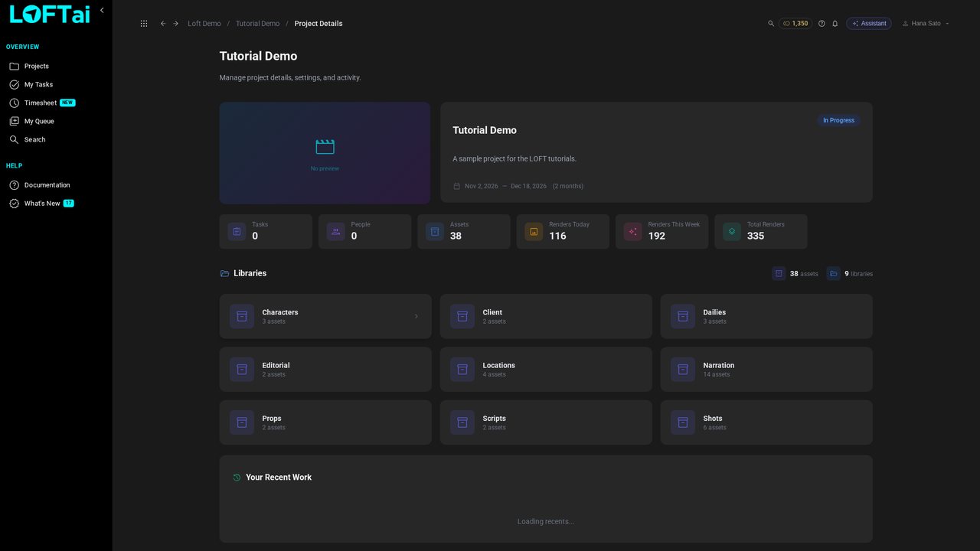Click the Dailies library box icon
Screen dimensions: 980x551
click(683, 316)
